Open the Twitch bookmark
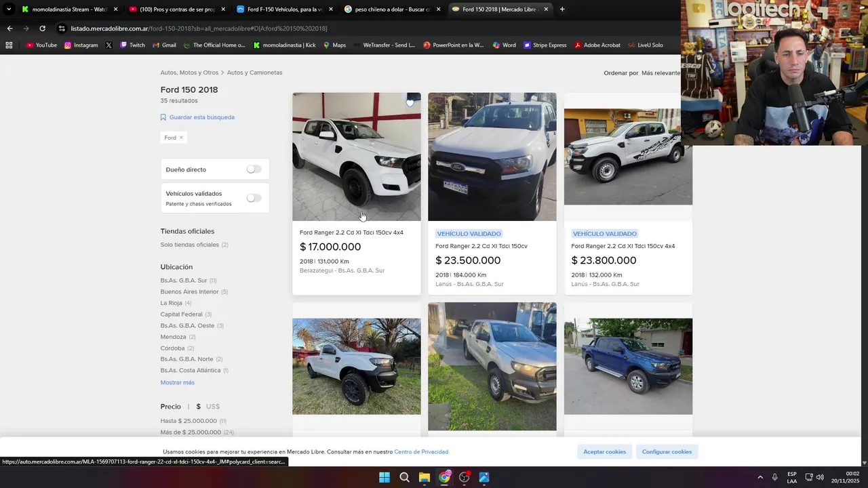This screenshot has width=868, height=488. pos(132,45)
